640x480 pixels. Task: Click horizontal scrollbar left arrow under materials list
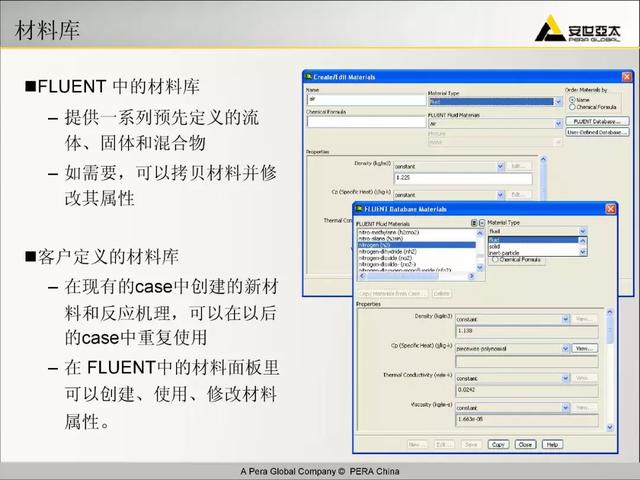tap(362, 276)
